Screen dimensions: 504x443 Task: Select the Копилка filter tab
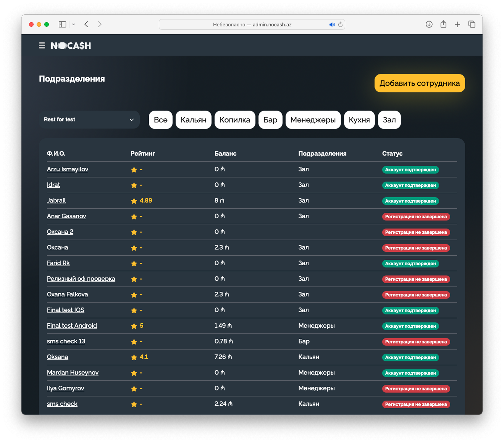point(235,120)
